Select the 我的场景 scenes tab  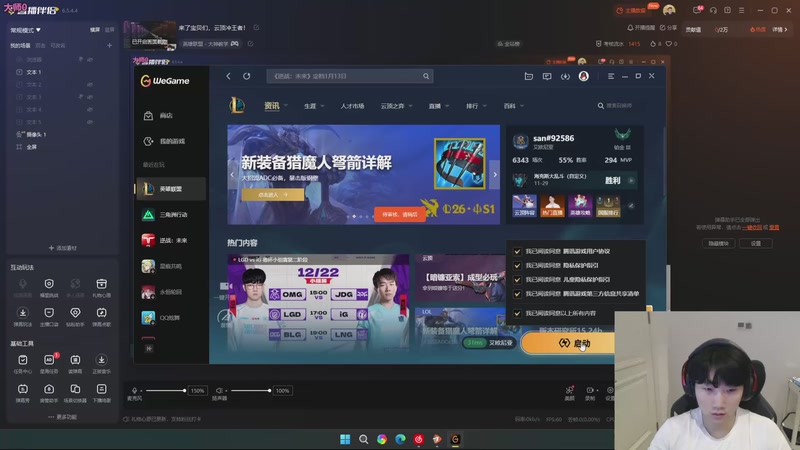click(20, 45)
